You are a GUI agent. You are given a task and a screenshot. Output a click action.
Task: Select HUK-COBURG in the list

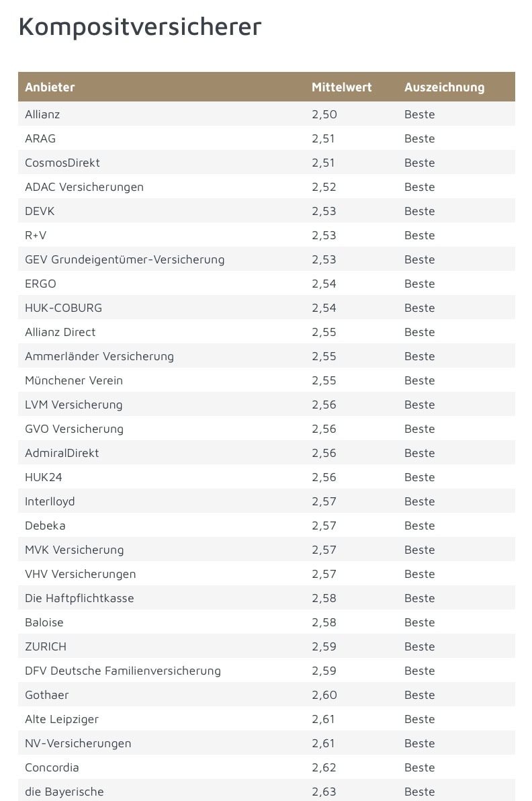63,308
